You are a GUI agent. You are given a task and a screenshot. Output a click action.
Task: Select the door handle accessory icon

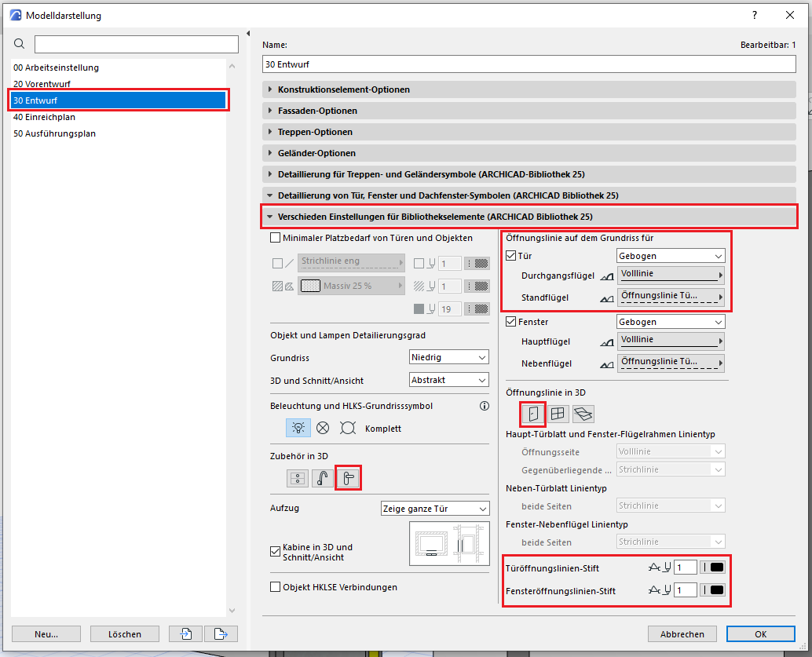[348, 478]
